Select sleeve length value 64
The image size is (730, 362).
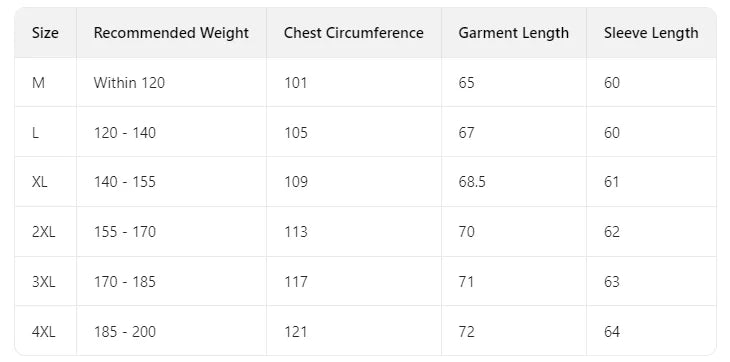tap(612, 332)
